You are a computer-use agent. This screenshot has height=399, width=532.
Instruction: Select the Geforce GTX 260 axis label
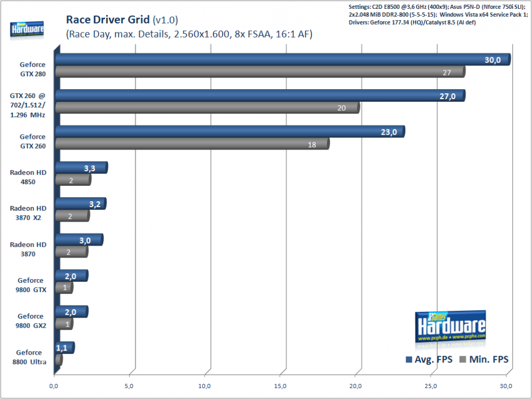pos(32,141)
